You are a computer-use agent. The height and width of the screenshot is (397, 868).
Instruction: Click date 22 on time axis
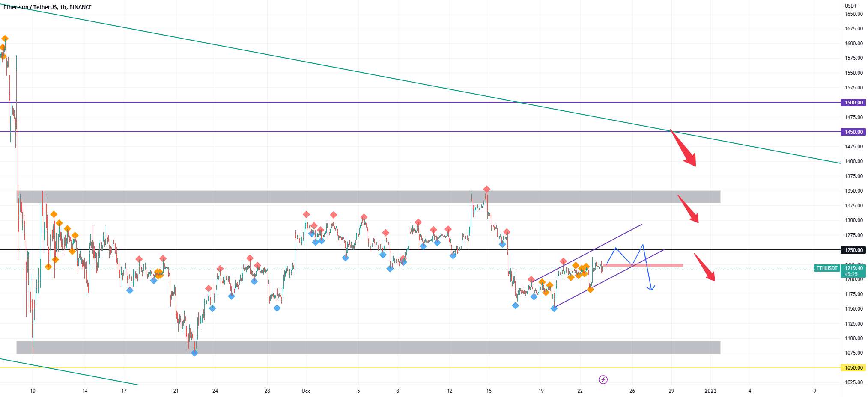pyautogui.click(x=580, y=391)
